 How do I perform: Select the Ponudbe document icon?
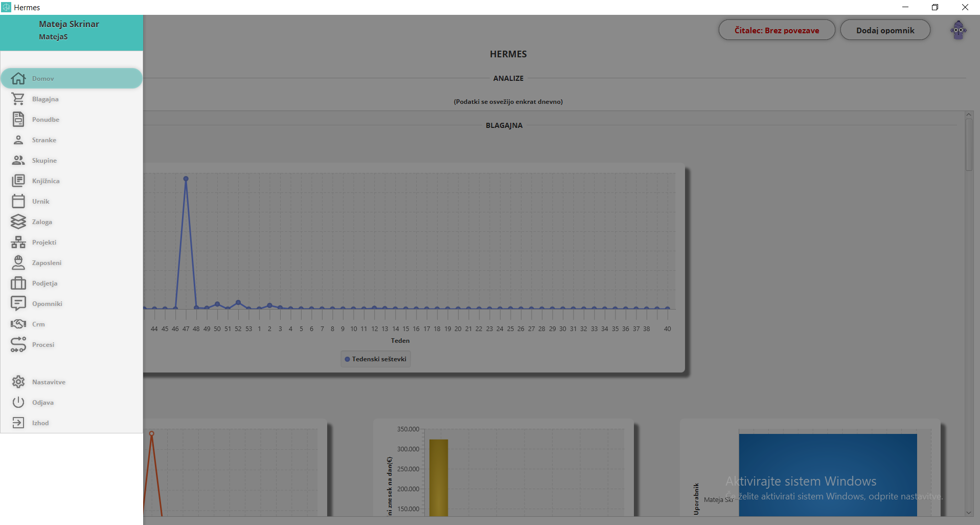pyautogui.click(x=18, y=119)
